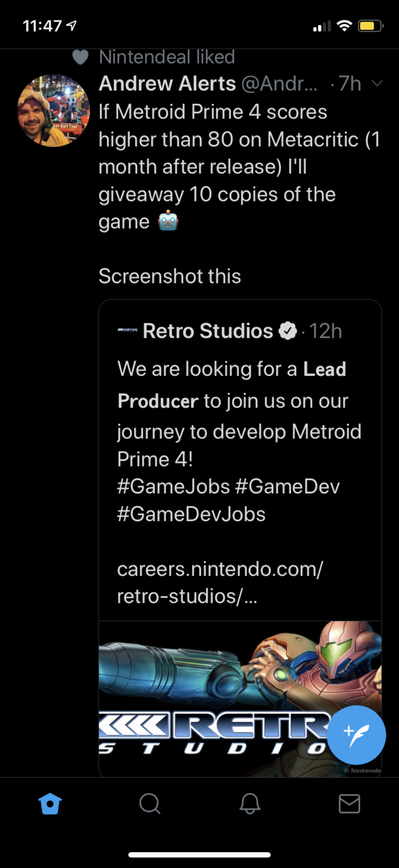Tap the robot emoji in the tweet
This screenshot has width=399, height=868.
pyautogui.click(x=168, y=221)
